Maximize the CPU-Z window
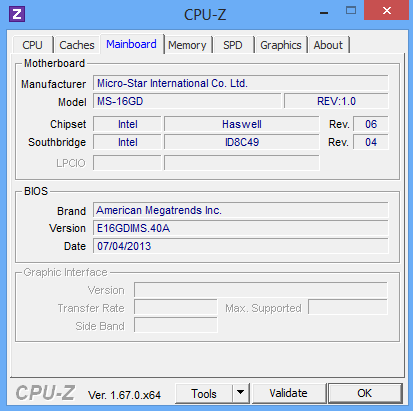This screenshot has height=411, width=413. pos(351,11)
